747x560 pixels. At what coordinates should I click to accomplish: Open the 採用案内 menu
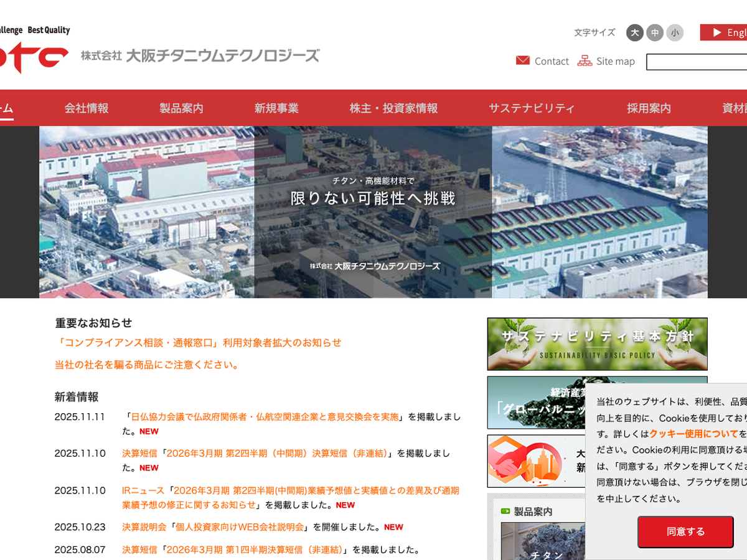click(x=649, y=108)
